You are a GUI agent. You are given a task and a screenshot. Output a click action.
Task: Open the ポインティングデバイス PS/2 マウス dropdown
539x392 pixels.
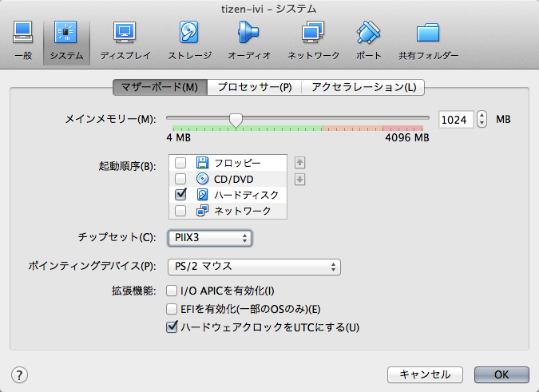(254, 267)
